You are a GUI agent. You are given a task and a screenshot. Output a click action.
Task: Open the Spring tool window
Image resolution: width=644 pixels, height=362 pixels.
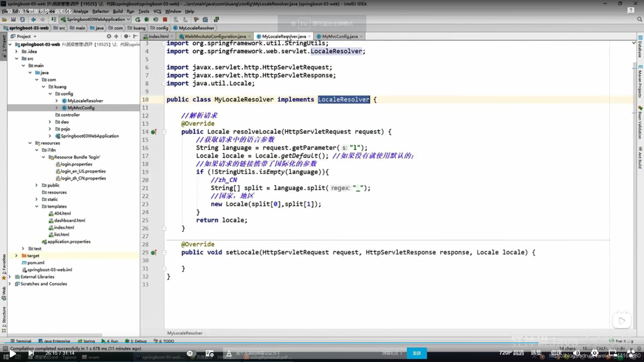coord(86,341)
